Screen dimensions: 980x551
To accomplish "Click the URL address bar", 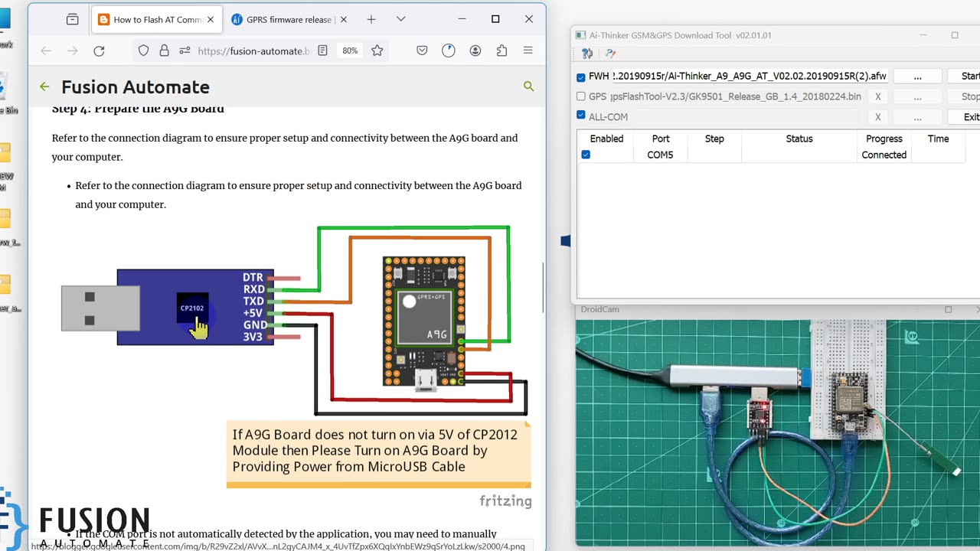I will tap(253, 51).
